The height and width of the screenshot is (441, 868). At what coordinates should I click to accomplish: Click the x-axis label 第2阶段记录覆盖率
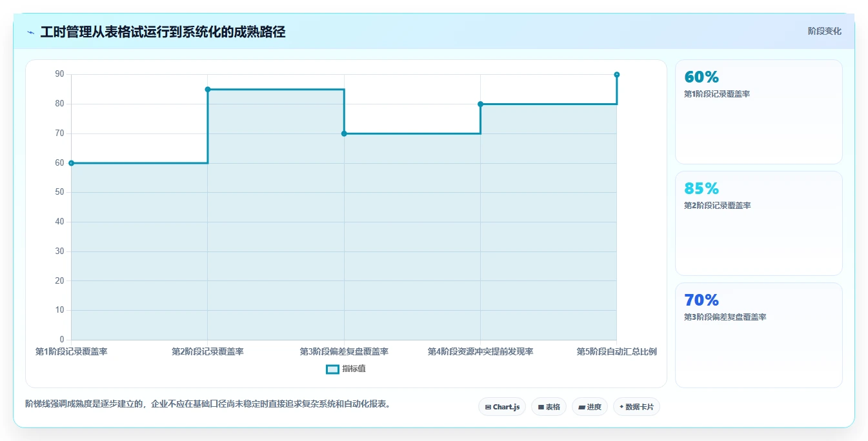[x=208, y=351]
